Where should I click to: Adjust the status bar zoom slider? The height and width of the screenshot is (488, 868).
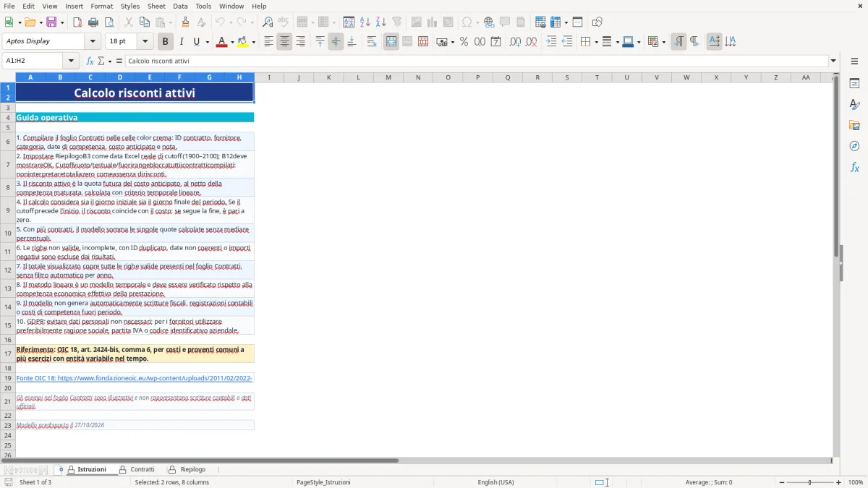pos(810,482)
